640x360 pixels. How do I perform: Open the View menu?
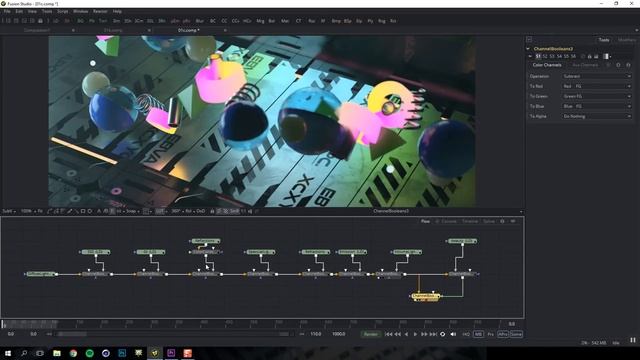32,11
